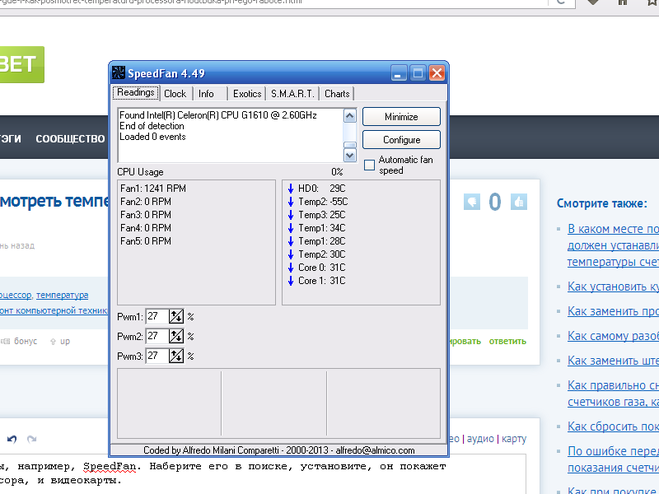Click the Pwm2 up/down stepper
This screenshot has height=494, width=659.
(x=176, y=336)
